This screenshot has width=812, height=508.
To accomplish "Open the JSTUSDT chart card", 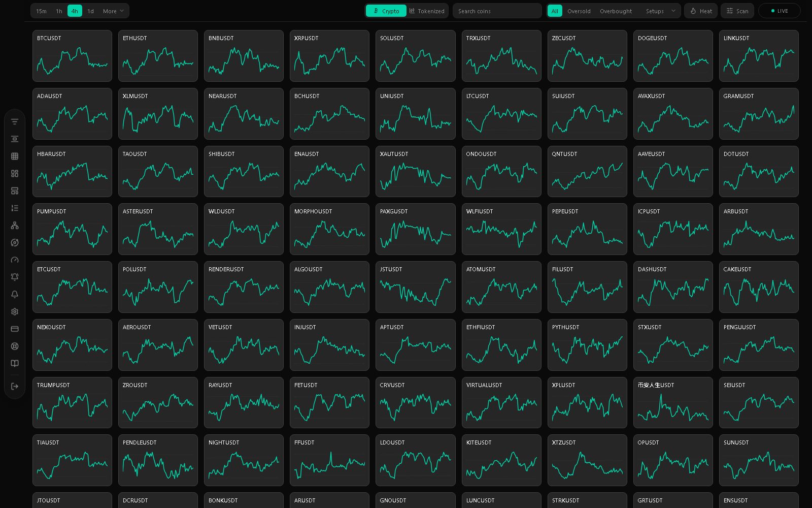I will click(x=415, y=287).
